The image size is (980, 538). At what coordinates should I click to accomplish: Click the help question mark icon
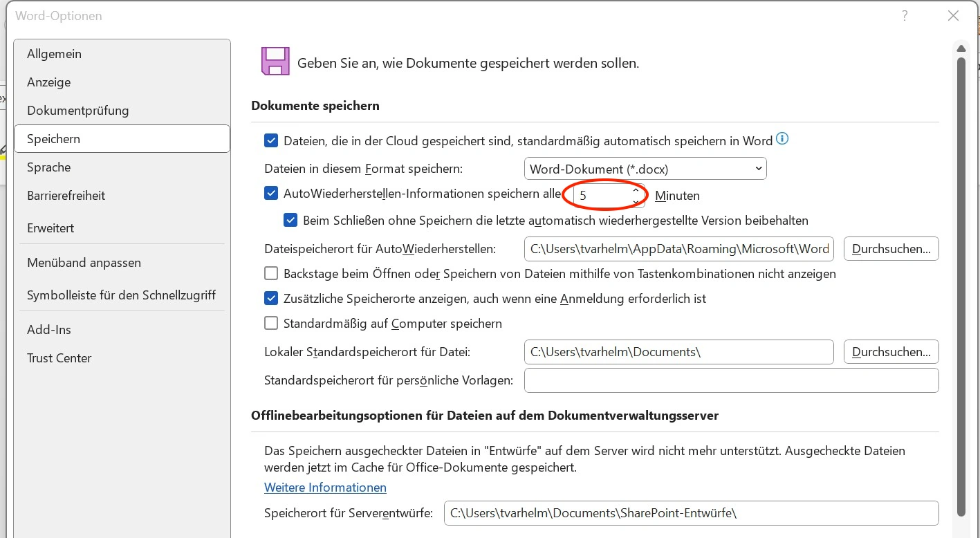pos(905,16)
